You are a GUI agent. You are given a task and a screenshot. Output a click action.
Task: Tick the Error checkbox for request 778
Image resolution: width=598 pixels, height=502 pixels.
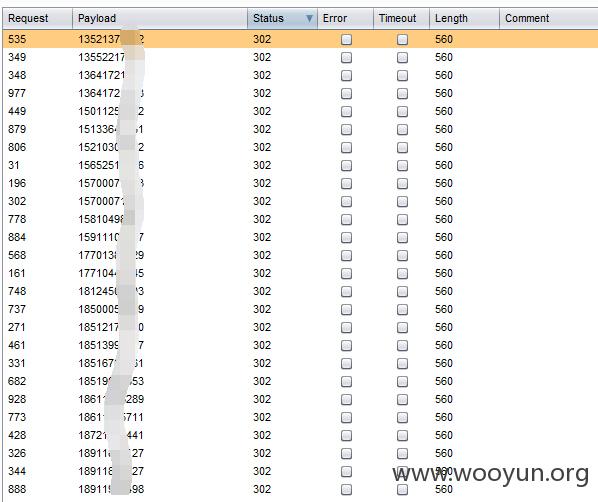pos(346,219)
